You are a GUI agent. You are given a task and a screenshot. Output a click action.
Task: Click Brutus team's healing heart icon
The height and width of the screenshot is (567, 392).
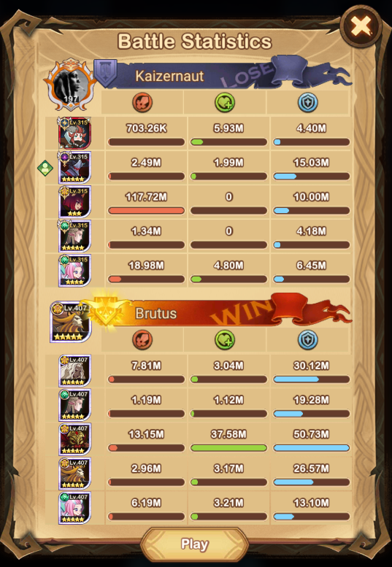[x=225, y=339]
